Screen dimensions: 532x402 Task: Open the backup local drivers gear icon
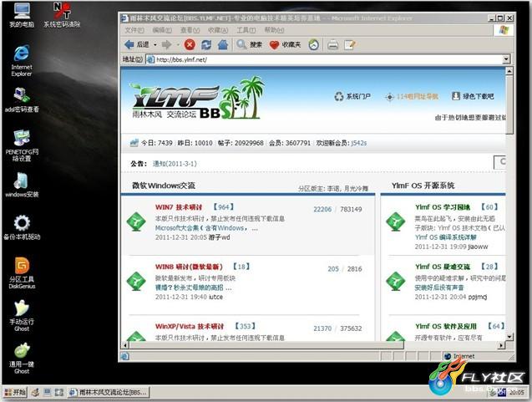tap(22, 227)
